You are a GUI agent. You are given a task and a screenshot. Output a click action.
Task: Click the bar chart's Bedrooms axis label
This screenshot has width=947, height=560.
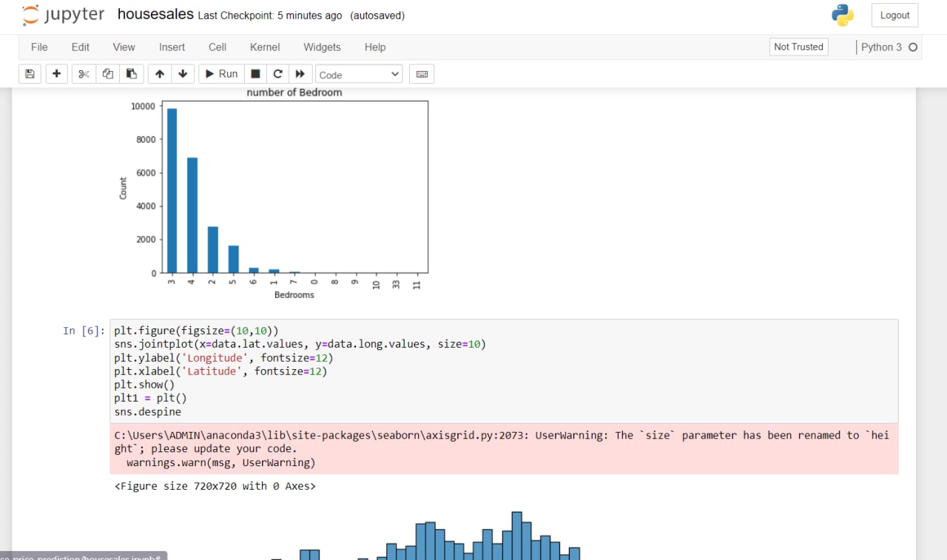point(294,294)
